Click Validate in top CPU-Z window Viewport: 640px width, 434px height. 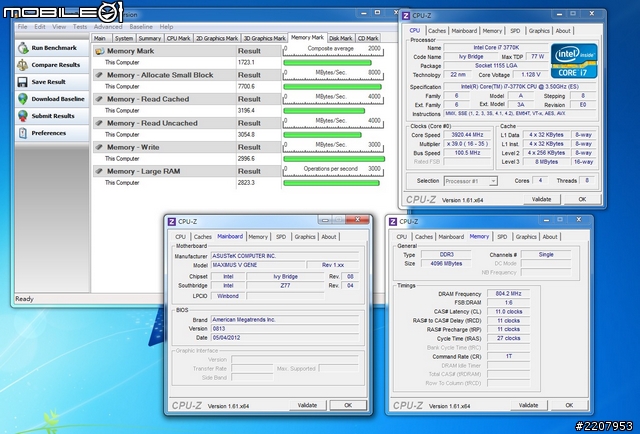click(x=542, y=199)
